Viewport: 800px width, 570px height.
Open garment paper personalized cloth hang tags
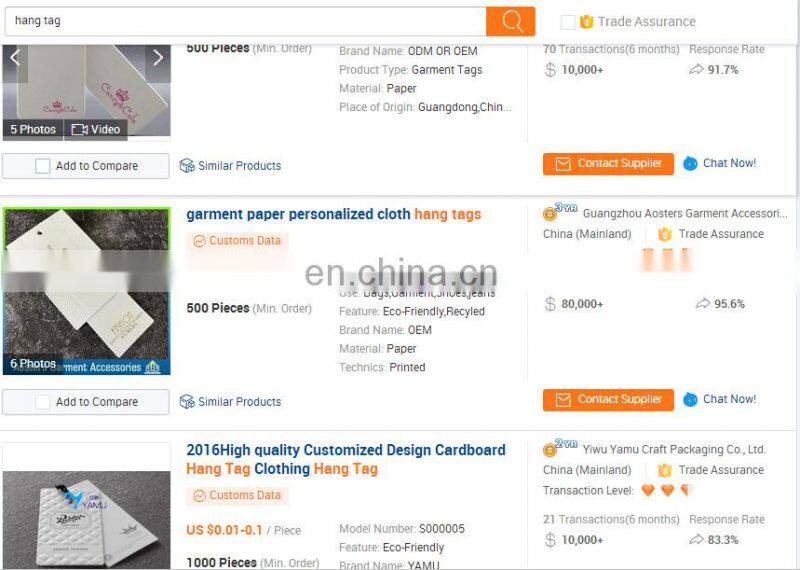pos(334,214)
